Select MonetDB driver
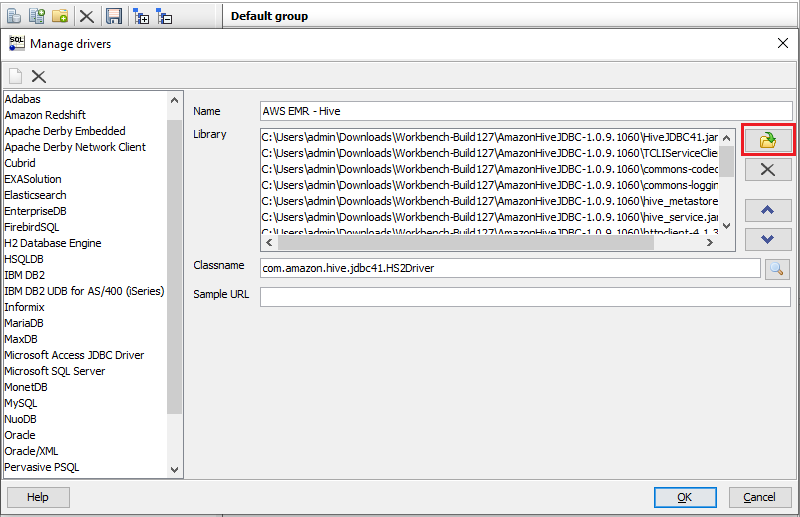 (x=85, y=387)
